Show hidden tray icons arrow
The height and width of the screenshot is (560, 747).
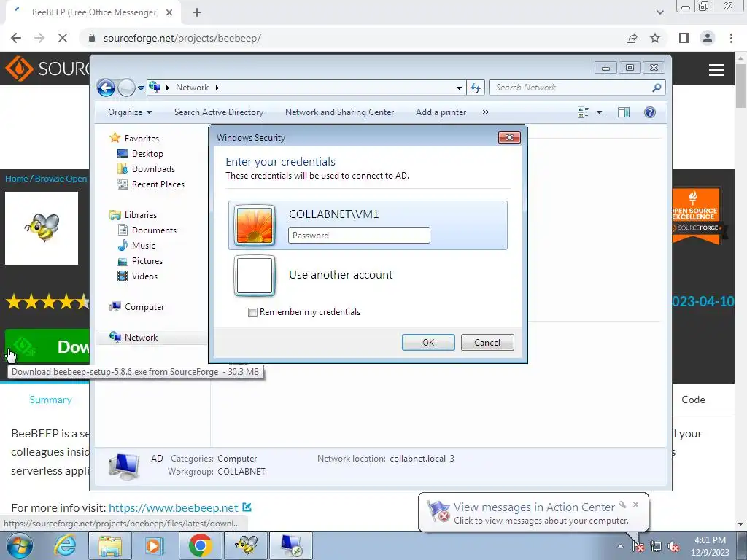click(620, 546)
